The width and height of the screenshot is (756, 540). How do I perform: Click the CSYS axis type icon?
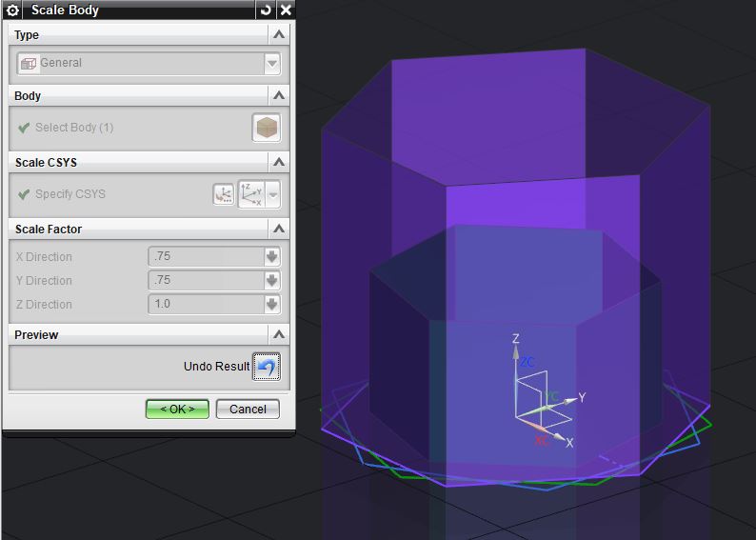(251, 195)
